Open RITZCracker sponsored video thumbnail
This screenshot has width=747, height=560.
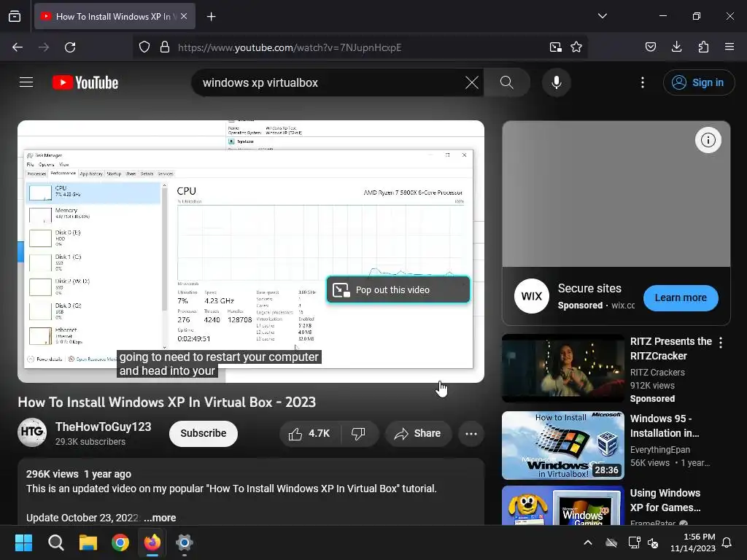pyautogui.click(x=563, y=368)
